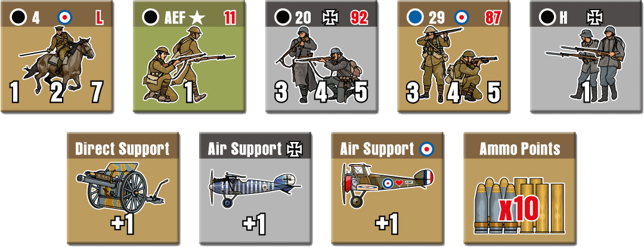This screenshot has height=247, width=644.
Task: Click the Direct Support header label
Action: [122, 149]
